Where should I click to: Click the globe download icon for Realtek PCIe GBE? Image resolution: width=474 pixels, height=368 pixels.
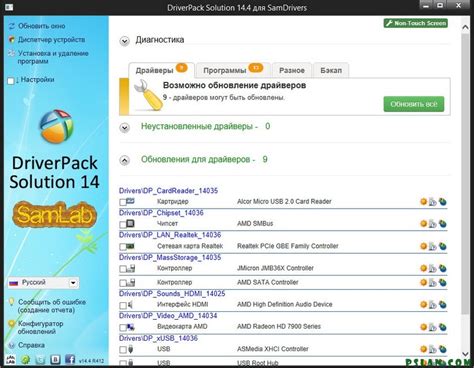click(443, 246)
